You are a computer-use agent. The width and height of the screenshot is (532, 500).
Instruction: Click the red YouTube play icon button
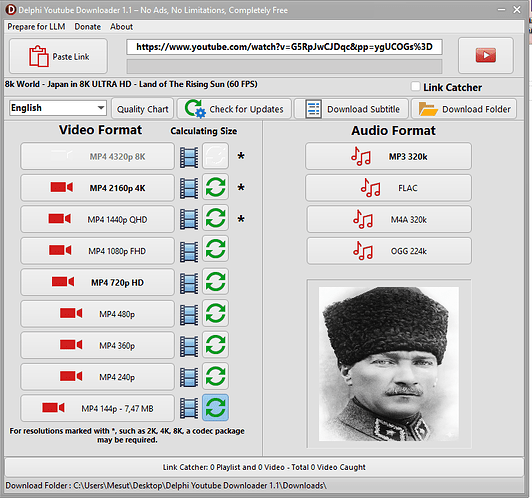click(486, 55)
